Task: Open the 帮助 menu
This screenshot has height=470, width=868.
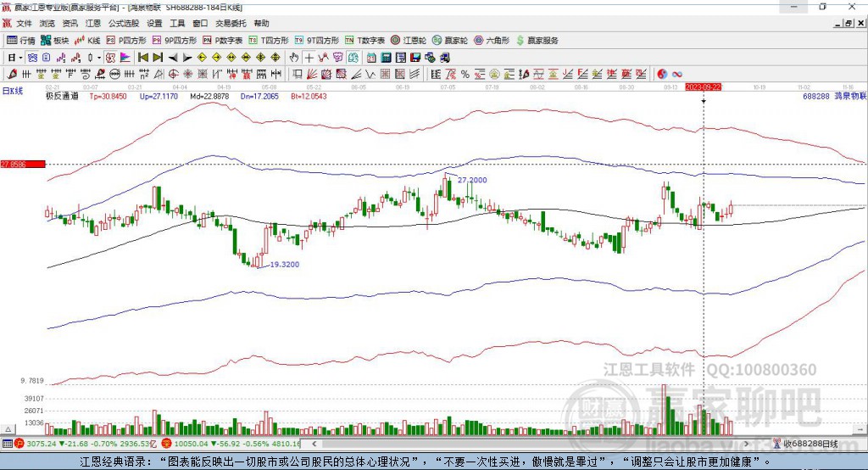Action: (x=261, y=23)
